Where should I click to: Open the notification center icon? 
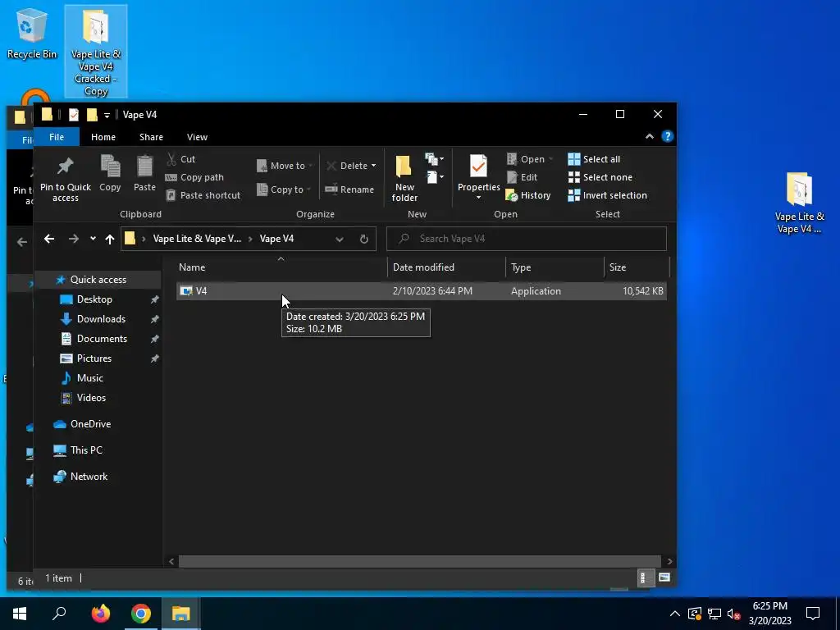tap(813, 614)
